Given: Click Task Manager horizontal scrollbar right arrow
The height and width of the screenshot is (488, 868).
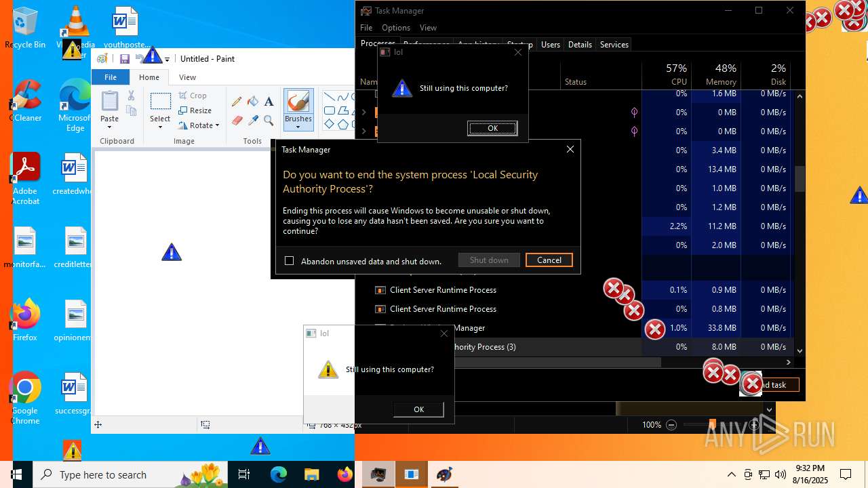Looking at the screenshot, I should point(788,363).
